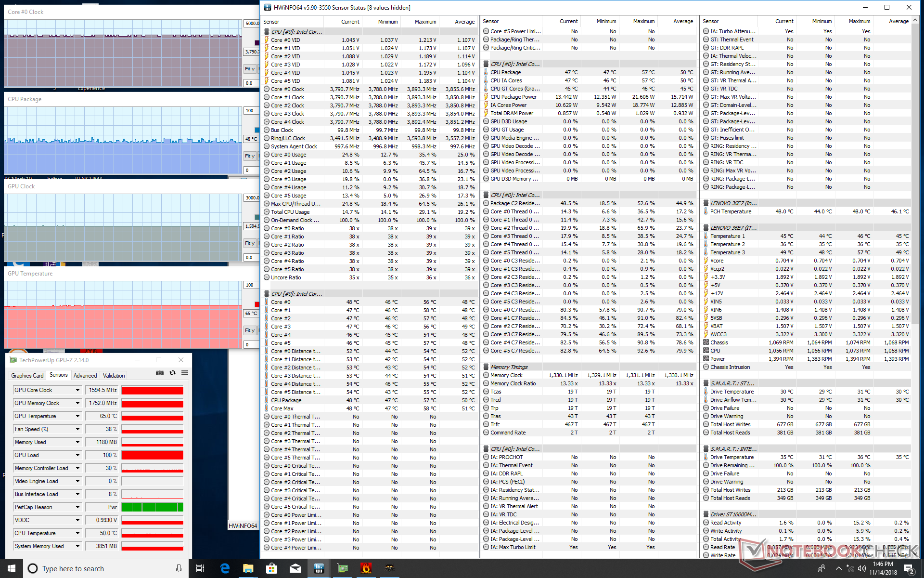Open Mail app from taskbar
924x578 pixels.
point(295,568)
